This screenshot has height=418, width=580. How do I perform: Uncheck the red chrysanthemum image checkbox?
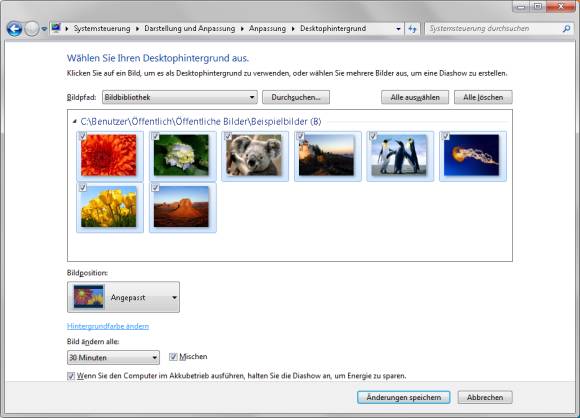click(83, 136)
